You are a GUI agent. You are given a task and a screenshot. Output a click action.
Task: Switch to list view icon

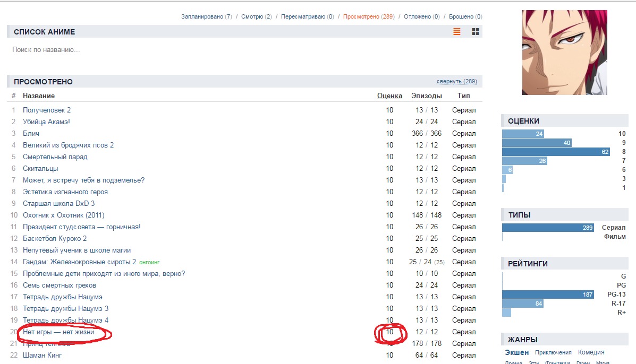point(456,32)
